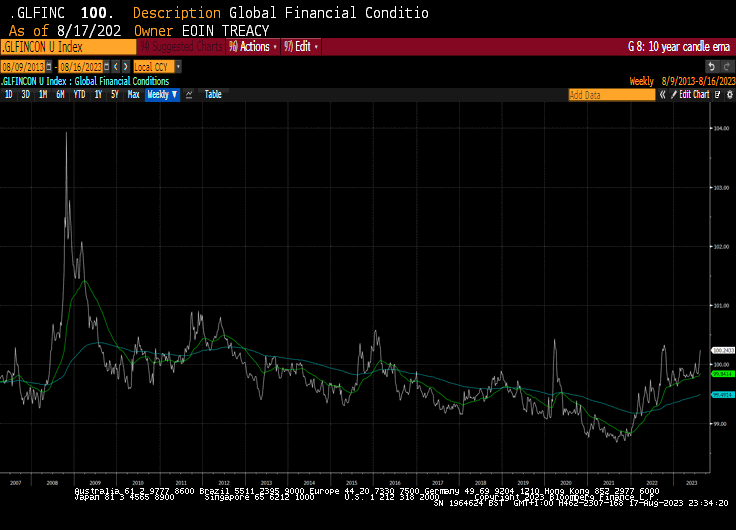Viewport: 736px width, 530px height.
Task: Open the Actions menu
Action: [253, 46]
